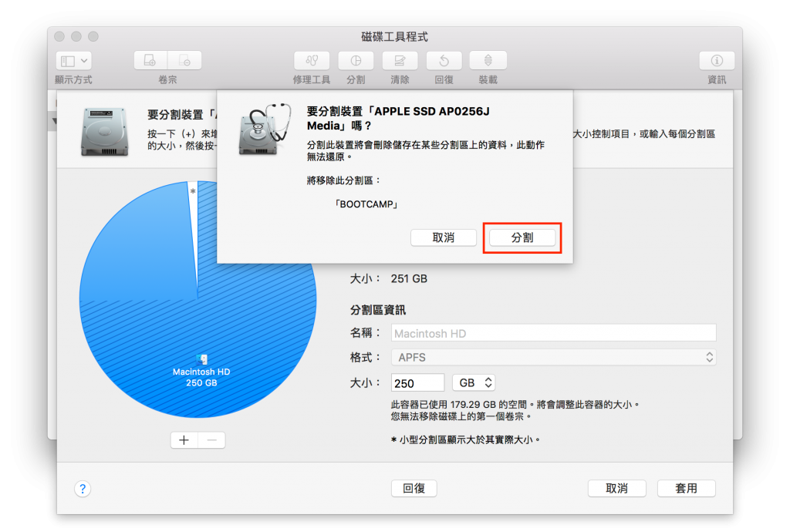Open the 顯示方式 view options toolbar button

(73, 61)
